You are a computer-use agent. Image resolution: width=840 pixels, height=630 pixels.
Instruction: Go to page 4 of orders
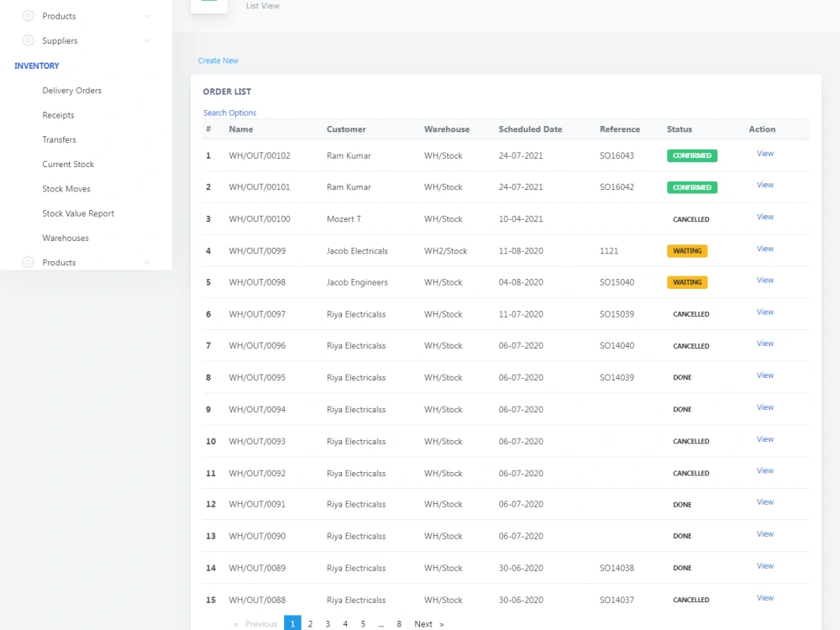pos(345,624)
